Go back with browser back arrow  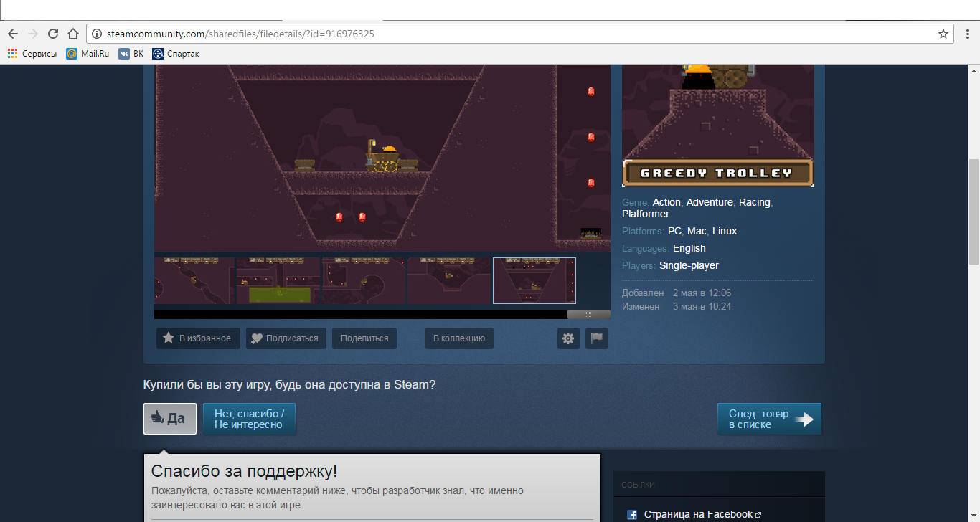12,34
